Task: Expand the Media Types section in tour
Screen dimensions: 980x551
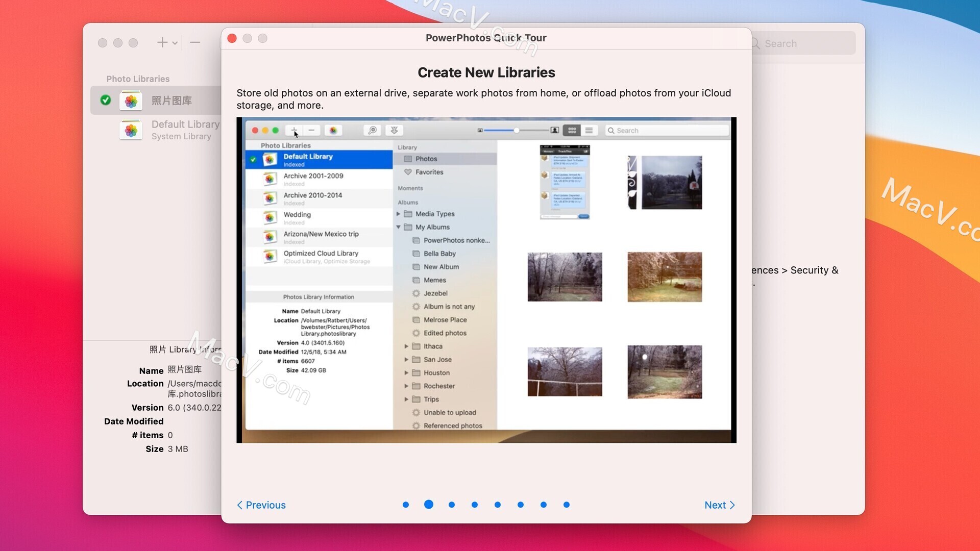Action: pos(399,213)
